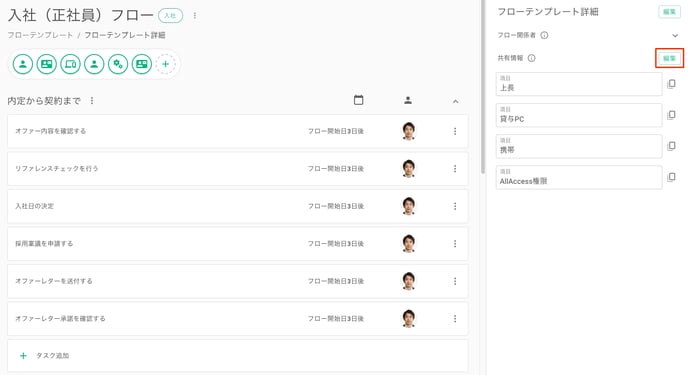Select the gears settings role icon
Viewport: 688px width, 375px height.
pyautogui.click(x=118, y=64)
